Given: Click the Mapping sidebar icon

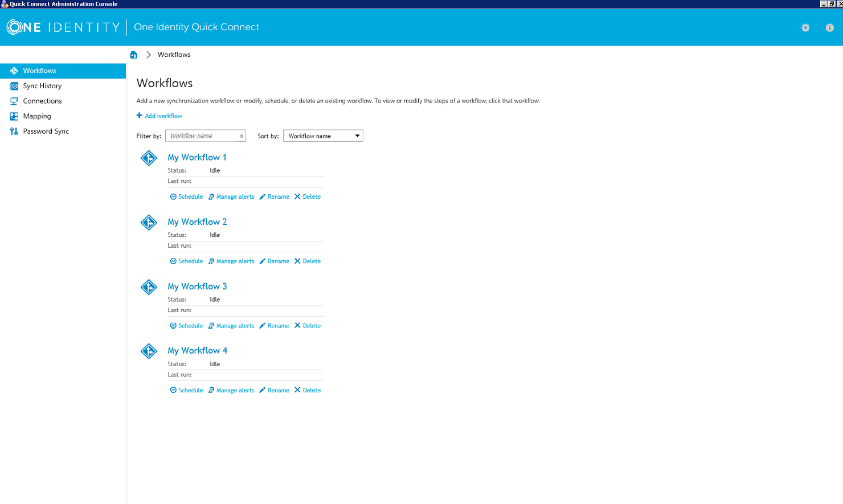Looking at the screenshot, I should pos(14,116).
